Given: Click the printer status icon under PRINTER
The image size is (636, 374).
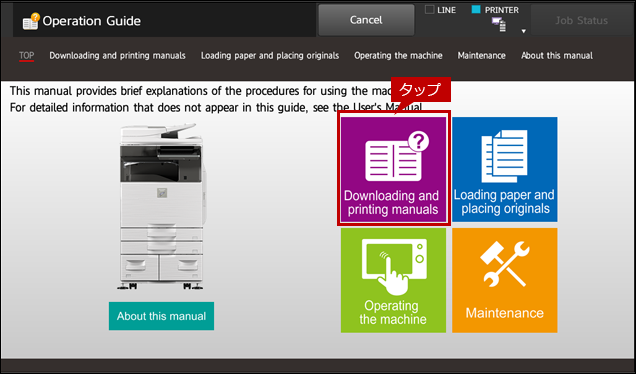Looking at the screenshot, I should pyautogui.click(x=498, y=24).
